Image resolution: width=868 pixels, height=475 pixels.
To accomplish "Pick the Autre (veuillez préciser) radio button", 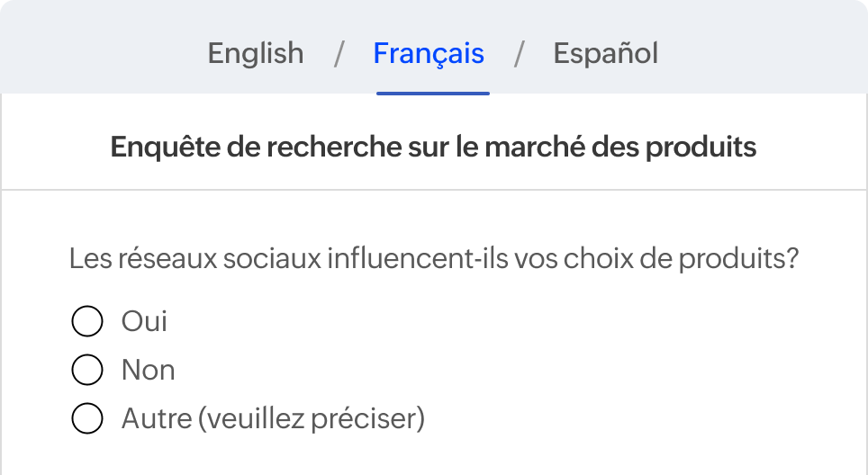I will (86, 418).
